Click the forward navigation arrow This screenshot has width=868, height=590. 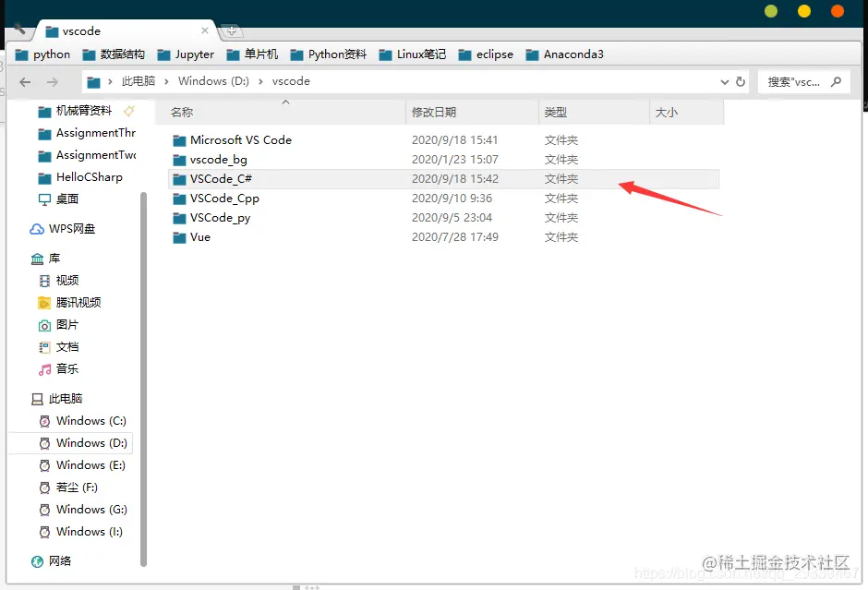pyautogui.click(x=52, y=82)
